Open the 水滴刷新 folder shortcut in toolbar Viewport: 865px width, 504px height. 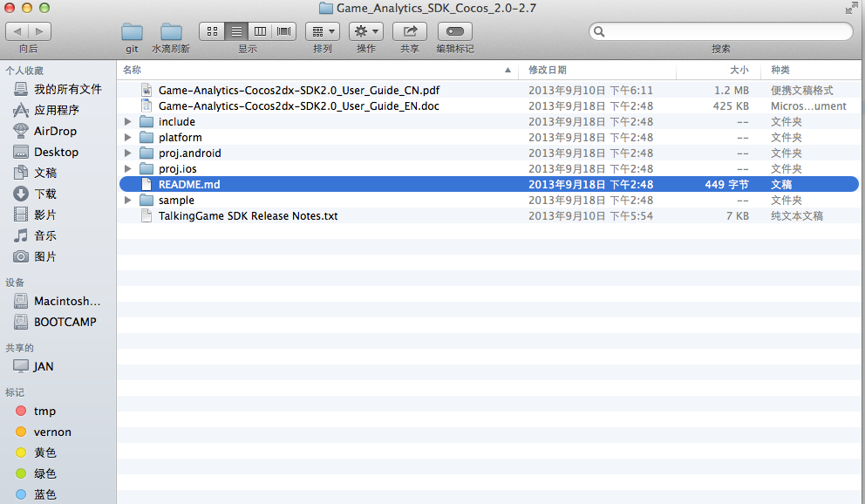(x=171, y=32)
